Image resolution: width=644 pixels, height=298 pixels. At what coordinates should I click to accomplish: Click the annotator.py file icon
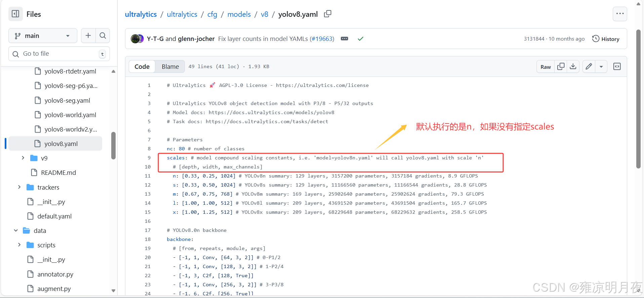[x=30, y=274]
